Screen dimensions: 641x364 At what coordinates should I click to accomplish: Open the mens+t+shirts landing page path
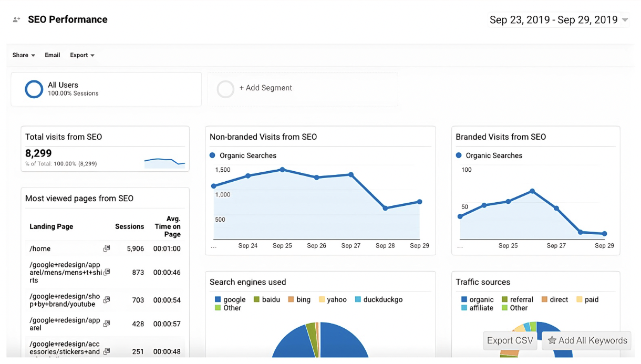click(65, 273)
